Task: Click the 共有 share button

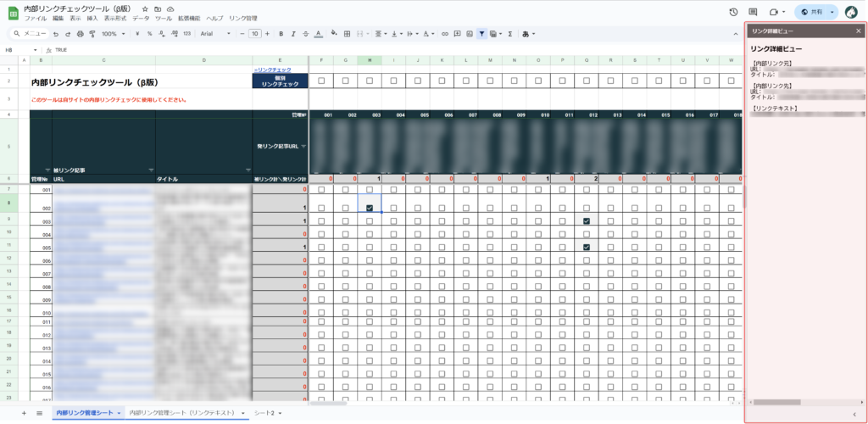Action: point(811,12)
